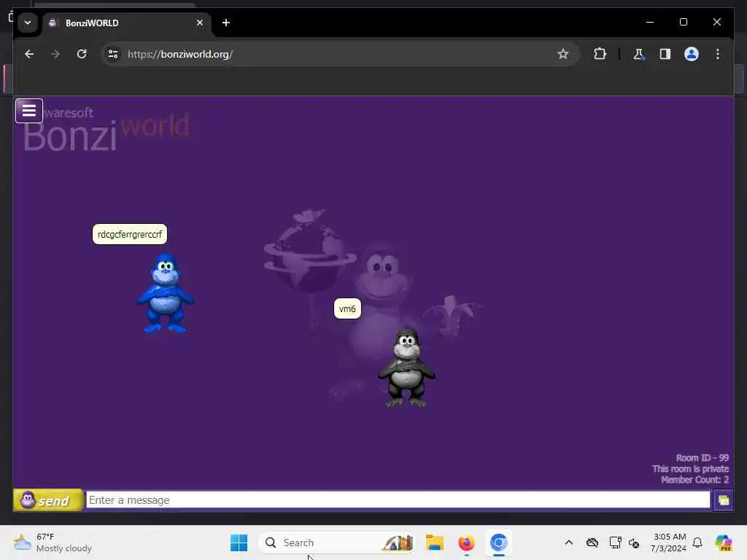The height and width of the screenshot is (560, 747).
Task: Open the yellow chat log icon
Action: coord(723,500)
